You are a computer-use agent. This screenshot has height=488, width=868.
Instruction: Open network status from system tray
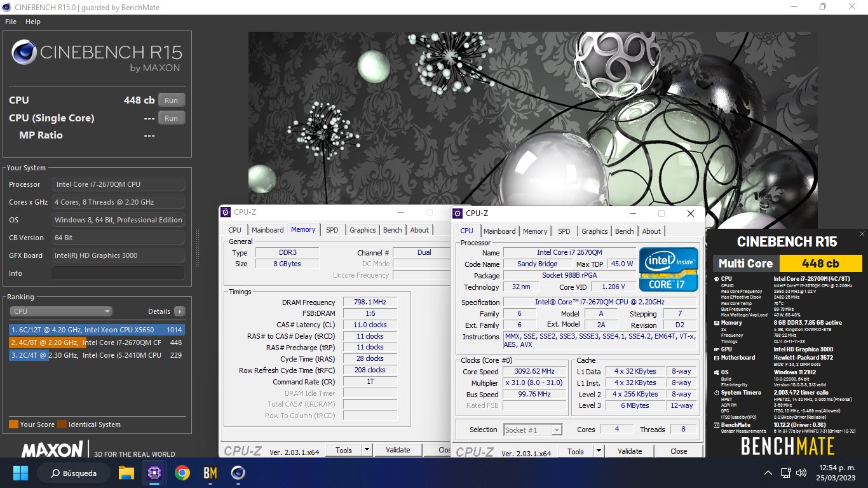pyautogui.click(x=786, y=473)
